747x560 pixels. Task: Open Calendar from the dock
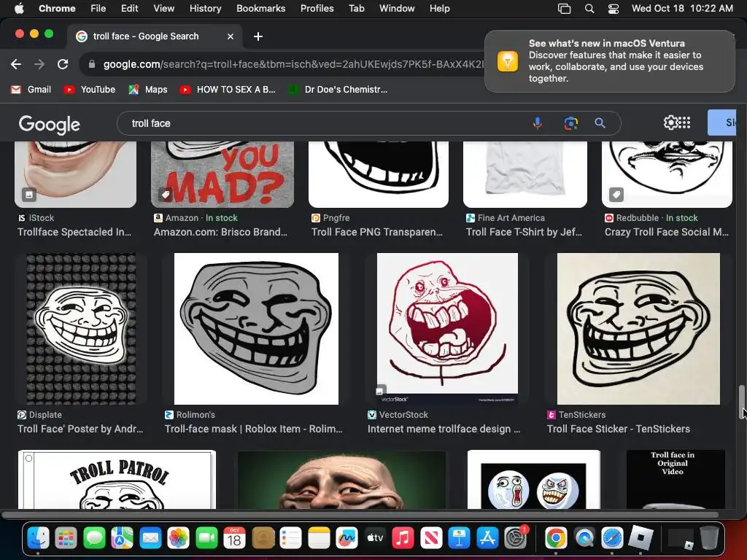[234, 539]
